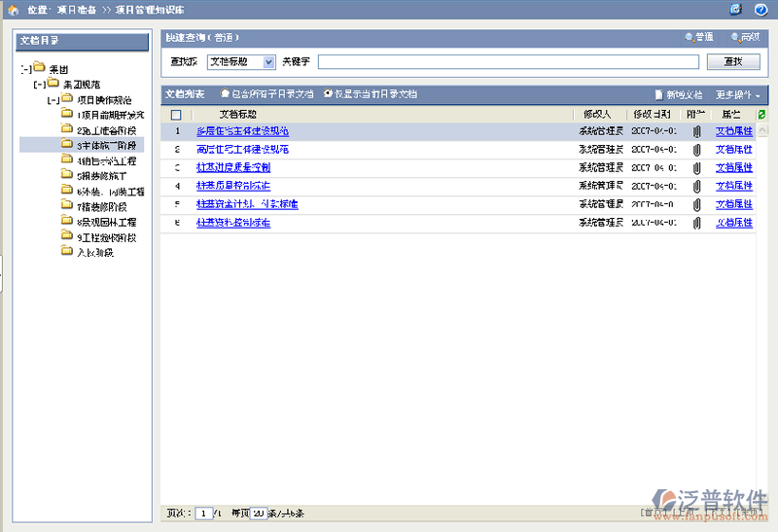This screenshot has width=778, height=532.
Task: Select 仅显示当前目录文档 radio option
Action: point(327,94)
